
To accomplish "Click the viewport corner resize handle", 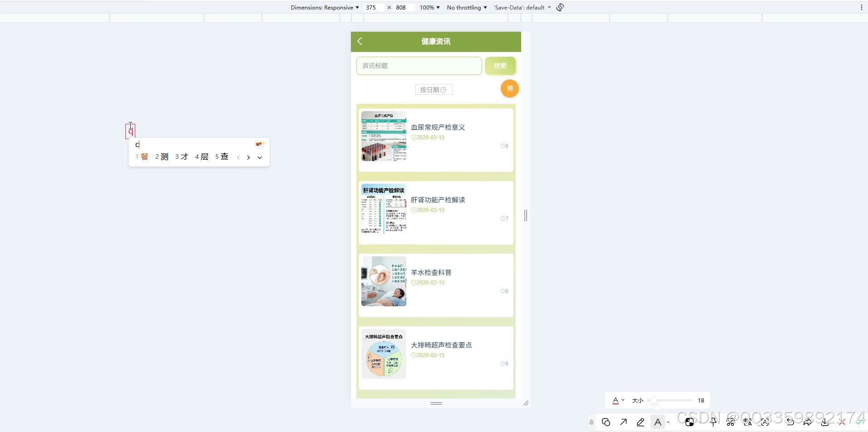I will (x=526, y=403).
